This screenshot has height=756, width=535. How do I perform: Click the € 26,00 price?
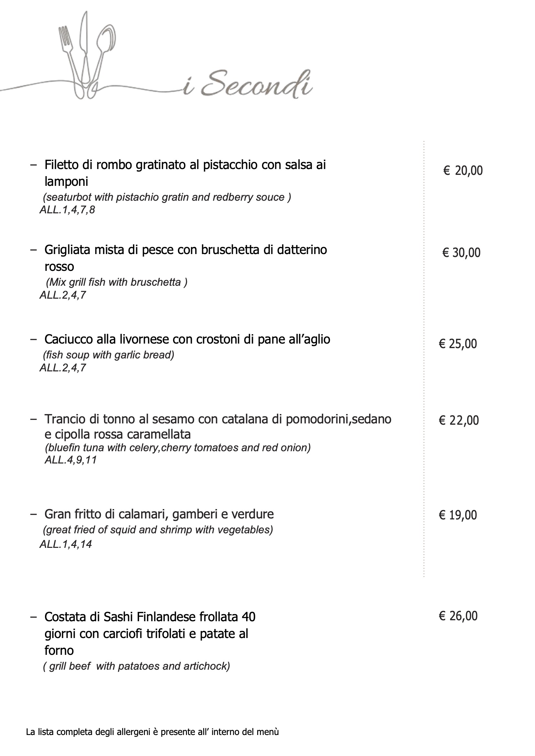pos(458,616)
